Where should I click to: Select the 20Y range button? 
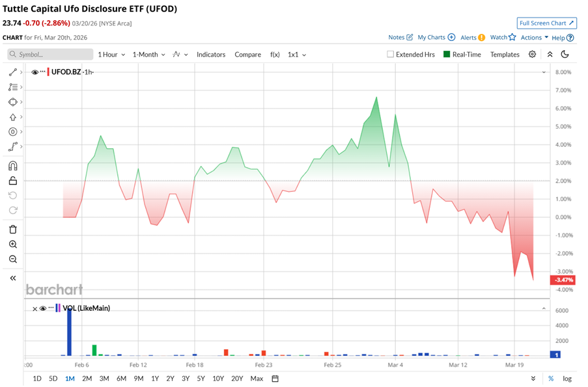pos(237,379)
